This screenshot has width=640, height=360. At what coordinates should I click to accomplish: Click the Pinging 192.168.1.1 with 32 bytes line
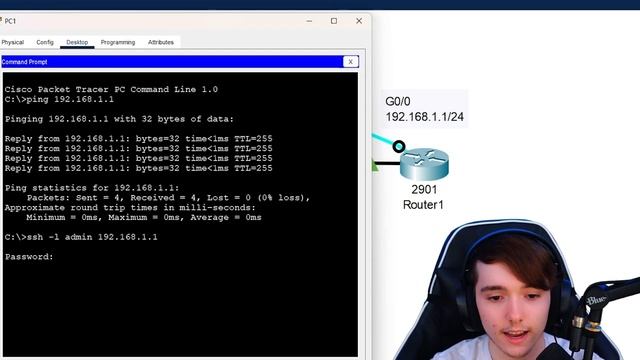pyautogui.click(x=119, y=119)
